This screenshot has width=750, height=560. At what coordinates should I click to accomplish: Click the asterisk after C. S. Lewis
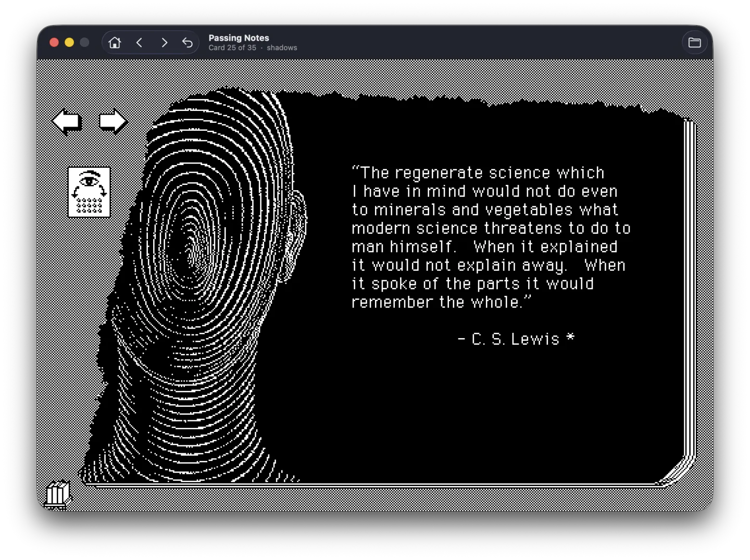(x=570, y=338)
